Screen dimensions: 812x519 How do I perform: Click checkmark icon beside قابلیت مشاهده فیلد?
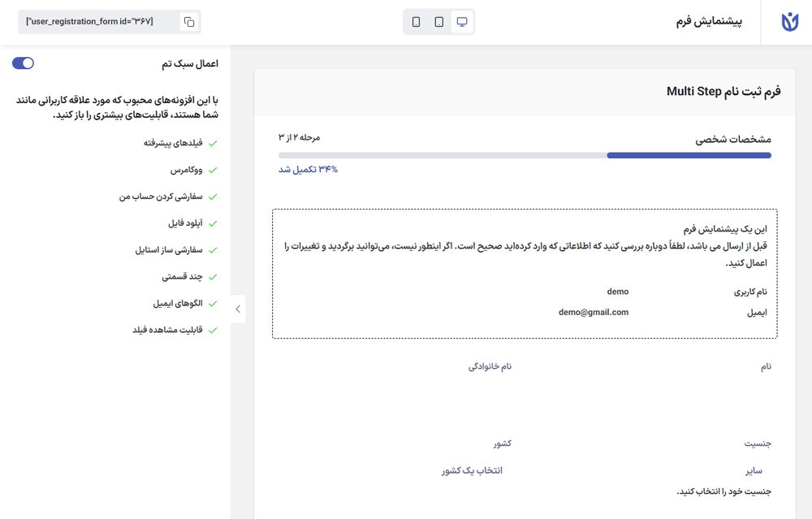point(213,331)
